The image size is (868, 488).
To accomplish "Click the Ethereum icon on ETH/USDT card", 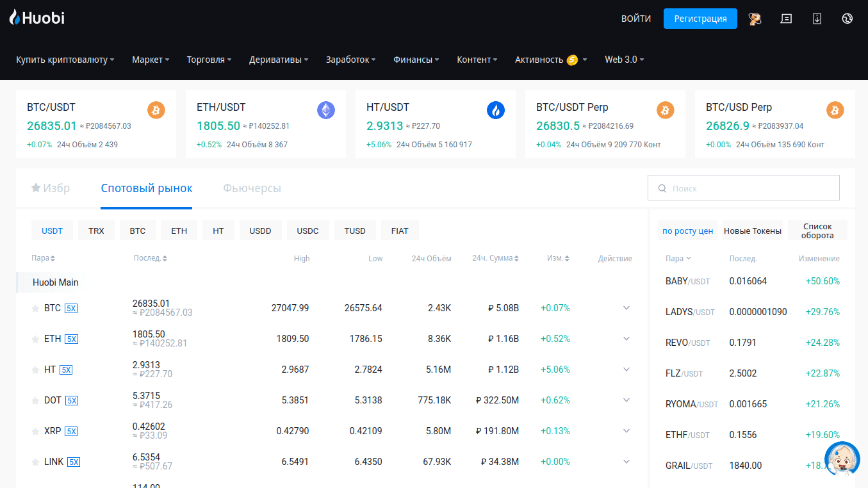I will point(326,110).
